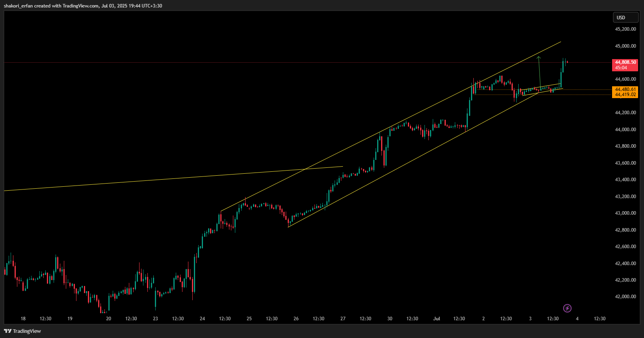This screenshot has height=338, width=644.
Task: Click the date label 20 on time axis
Action: coord(108,319)
